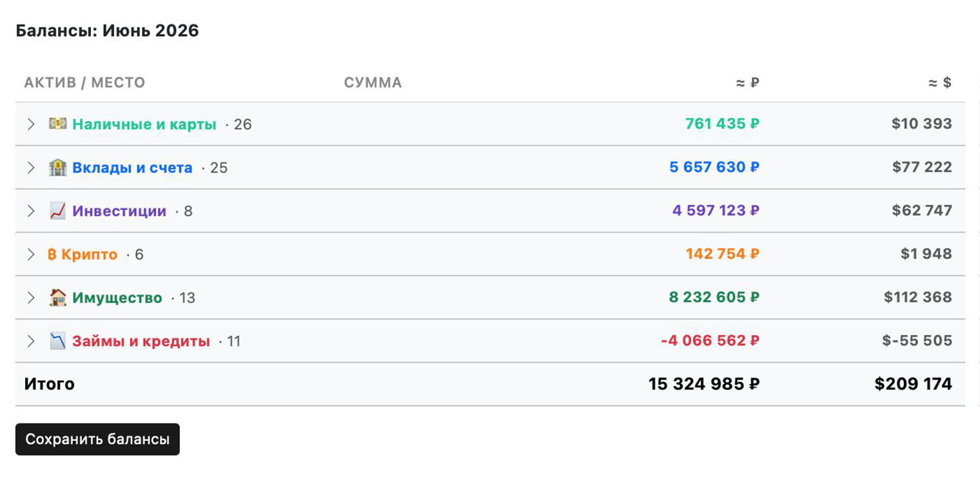Viewport: 980px width, 482px height.
Task: Click the falling chart icon for Займы и кредиты
Action: [58, 341]
